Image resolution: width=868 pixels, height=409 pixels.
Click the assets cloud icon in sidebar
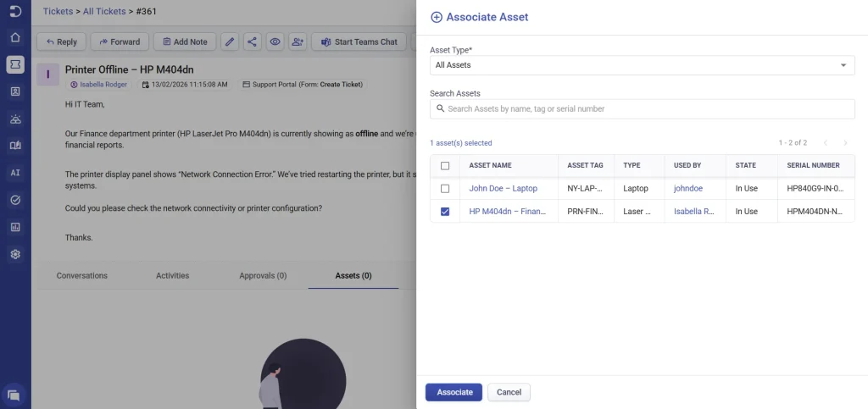15,119
